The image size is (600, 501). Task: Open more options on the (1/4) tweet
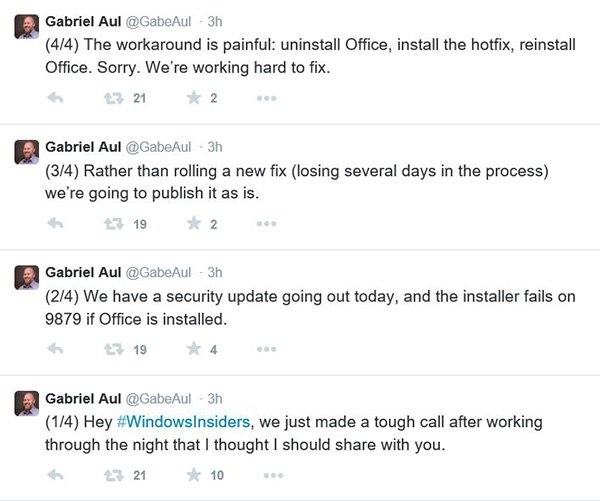point(273,476)
